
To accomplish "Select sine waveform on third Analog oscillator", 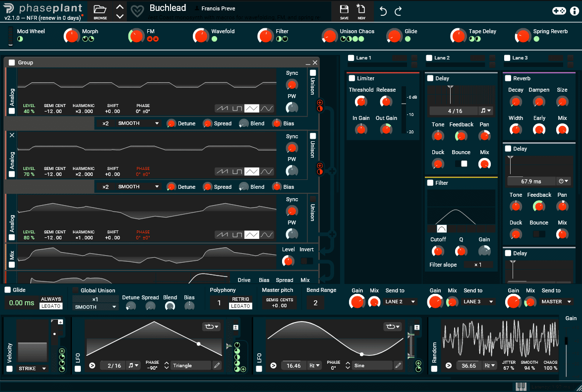I will point(267,234).
